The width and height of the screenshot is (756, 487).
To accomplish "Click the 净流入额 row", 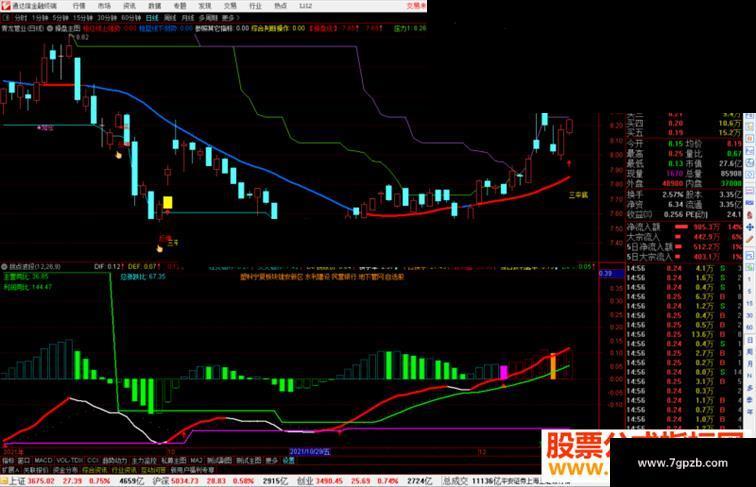I will point(684,227).
